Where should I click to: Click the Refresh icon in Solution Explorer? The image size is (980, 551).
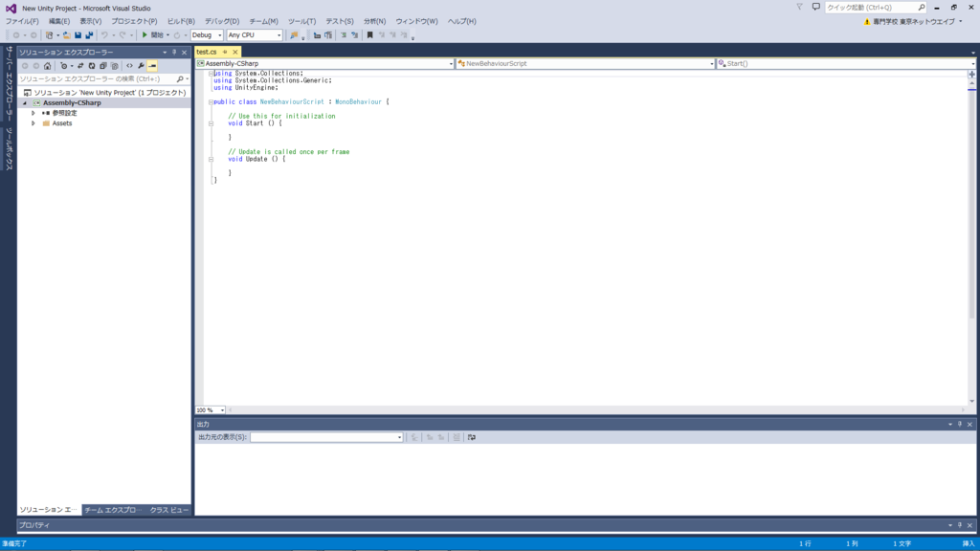click(x=91, y=66)
